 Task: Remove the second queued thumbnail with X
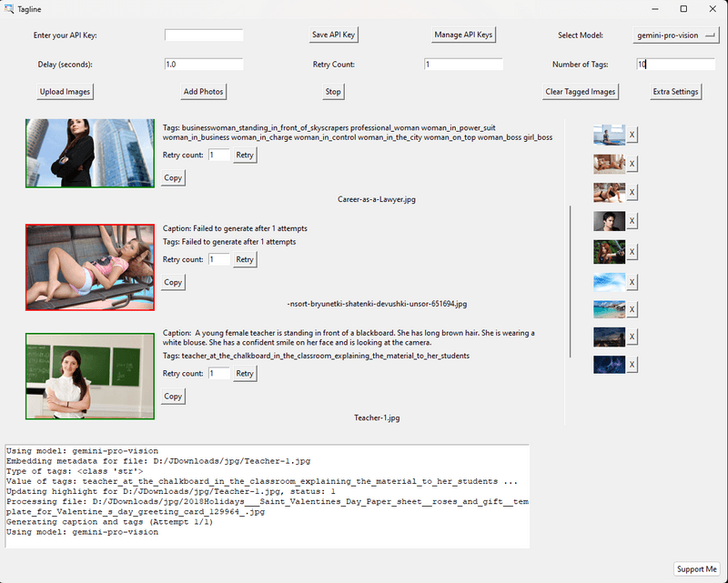(632, 164)
